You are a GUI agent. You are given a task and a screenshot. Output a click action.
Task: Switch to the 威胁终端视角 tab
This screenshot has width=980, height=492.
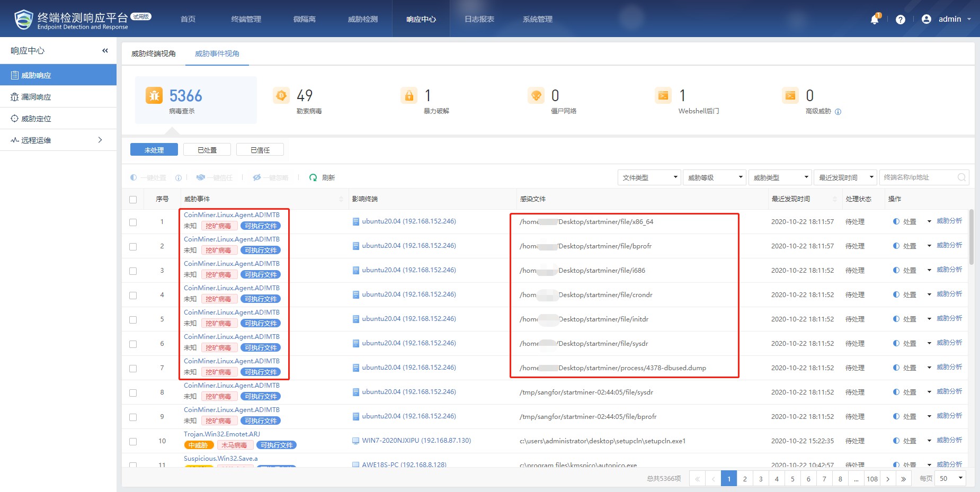[154, 53]
